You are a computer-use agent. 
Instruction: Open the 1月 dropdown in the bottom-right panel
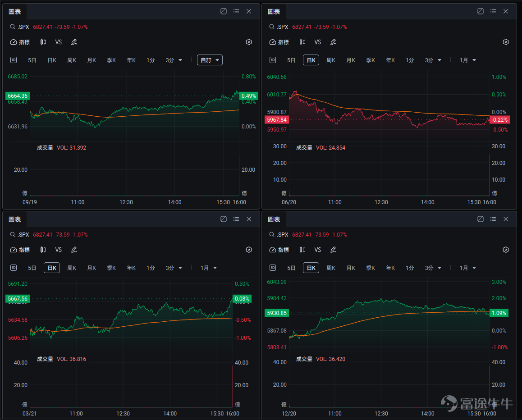click(x=468, y=268)
